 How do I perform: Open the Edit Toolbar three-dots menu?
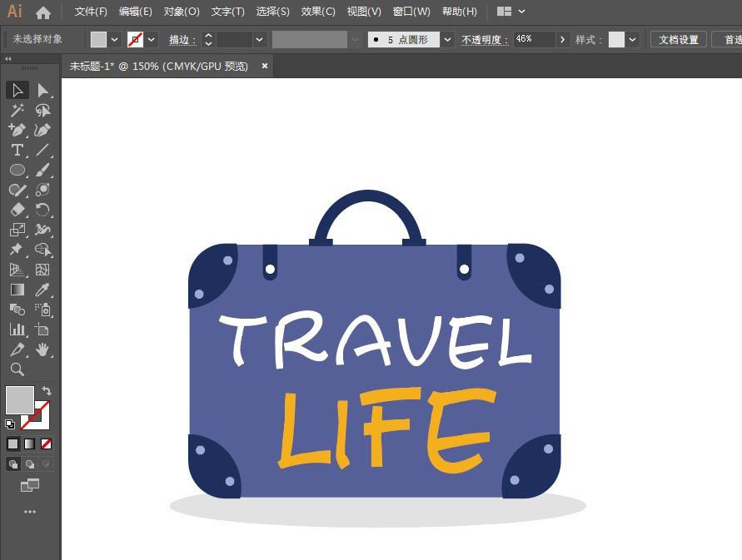coord(30,512)
